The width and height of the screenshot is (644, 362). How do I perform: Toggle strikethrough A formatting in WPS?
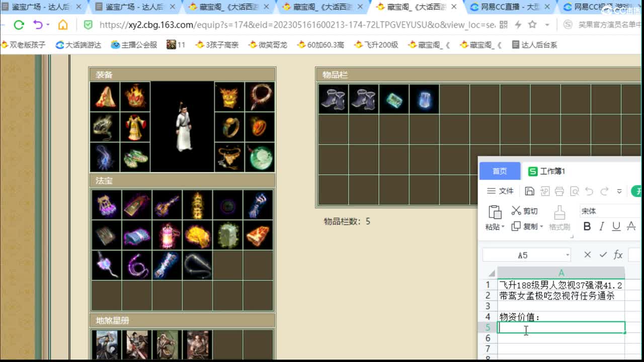(x=631, y=226)
